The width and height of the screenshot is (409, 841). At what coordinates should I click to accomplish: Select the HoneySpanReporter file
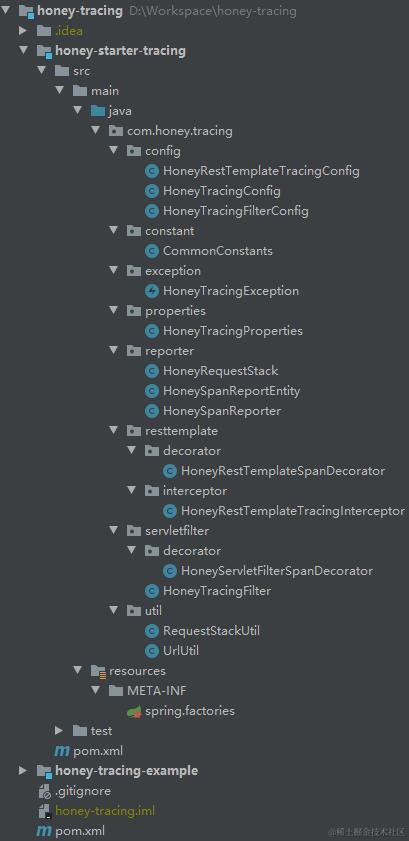point(222,411)
